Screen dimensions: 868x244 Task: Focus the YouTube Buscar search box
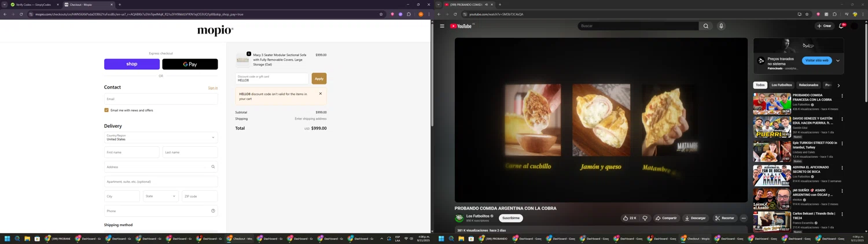coord(638,26)
